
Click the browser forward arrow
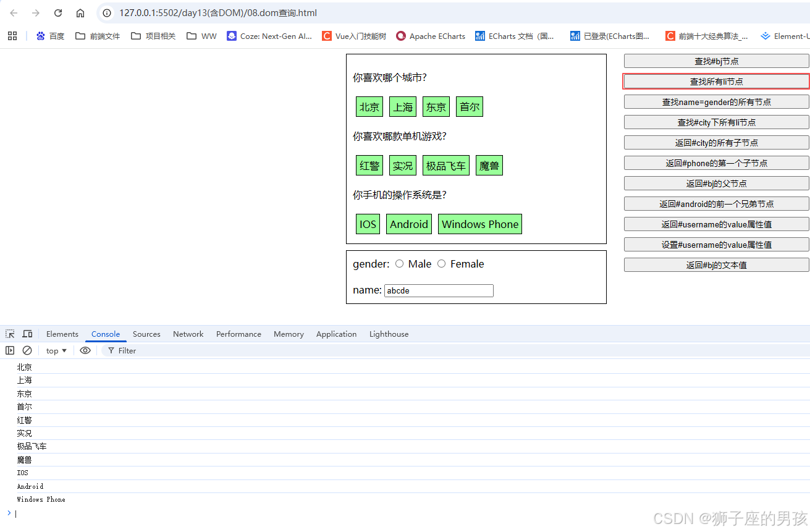pyautogui.click(x=36, y=13)
